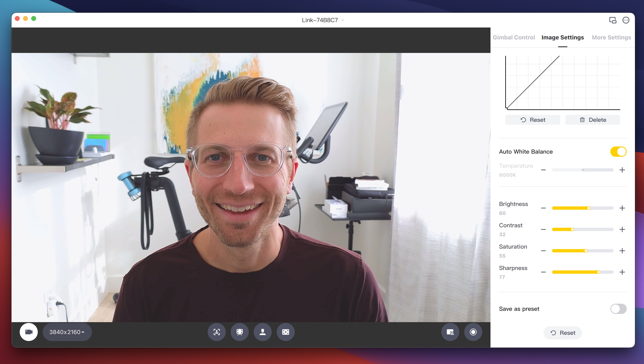This screenshot has width=644, height=364.
Task: Open the More Settings tab
Action: [612, 37]
